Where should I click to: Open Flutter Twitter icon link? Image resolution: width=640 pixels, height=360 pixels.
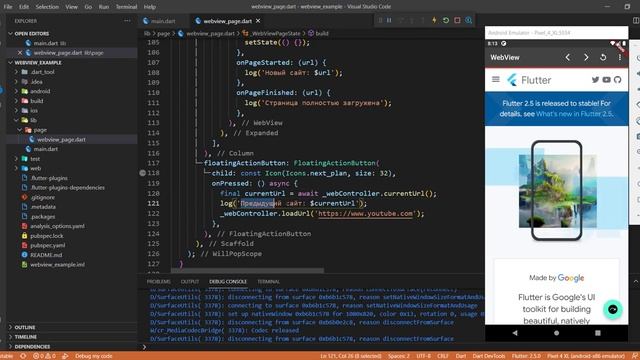[x=596, y=80]
